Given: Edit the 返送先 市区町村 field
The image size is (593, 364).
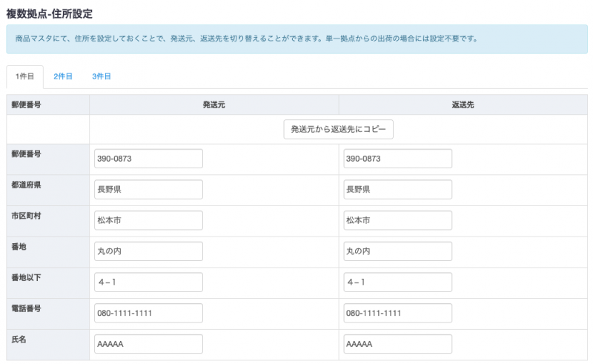Looking at the screenshot, I should pos(397,221).
